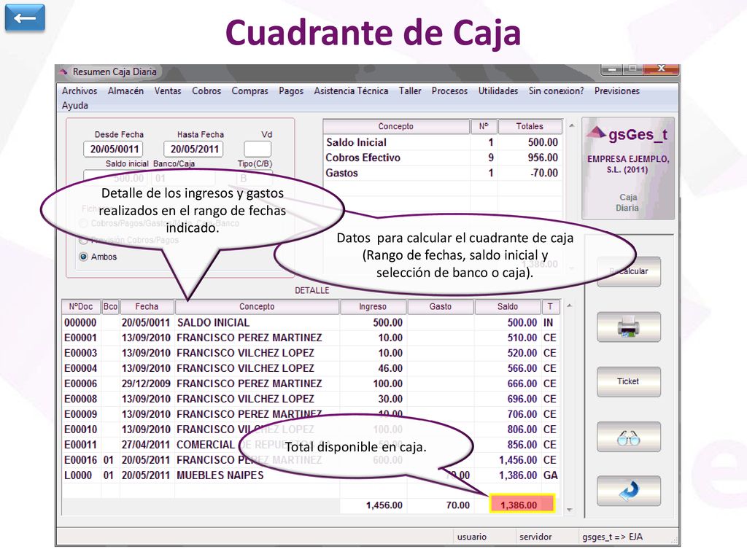Select the Gastos summary row

click(x=443, y=173)
